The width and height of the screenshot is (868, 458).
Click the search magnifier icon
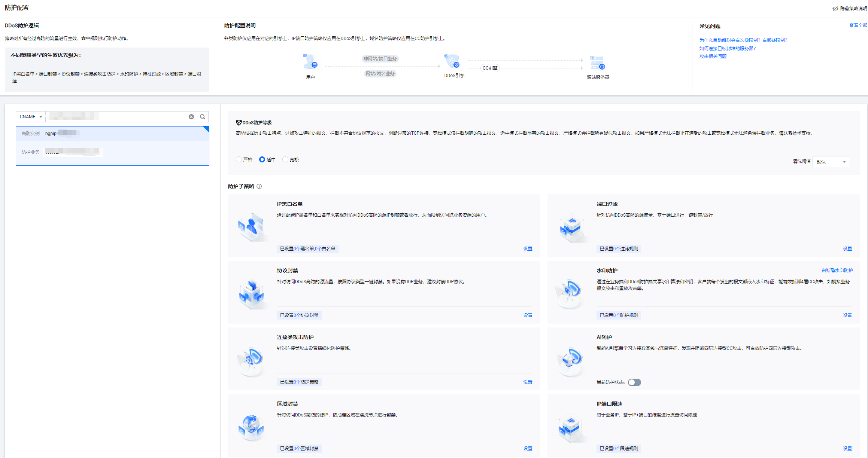tap(203, 117)
